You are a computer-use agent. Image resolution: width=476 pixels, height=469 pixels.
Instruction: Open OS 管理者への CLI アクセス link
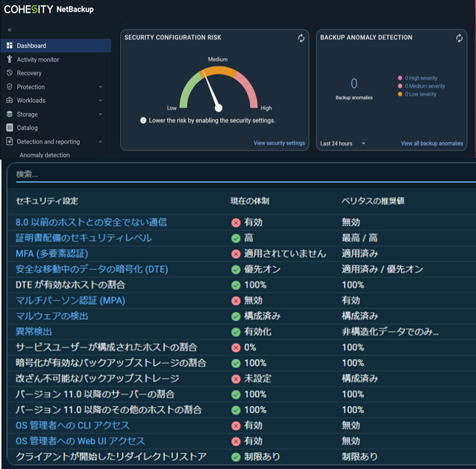72,426
